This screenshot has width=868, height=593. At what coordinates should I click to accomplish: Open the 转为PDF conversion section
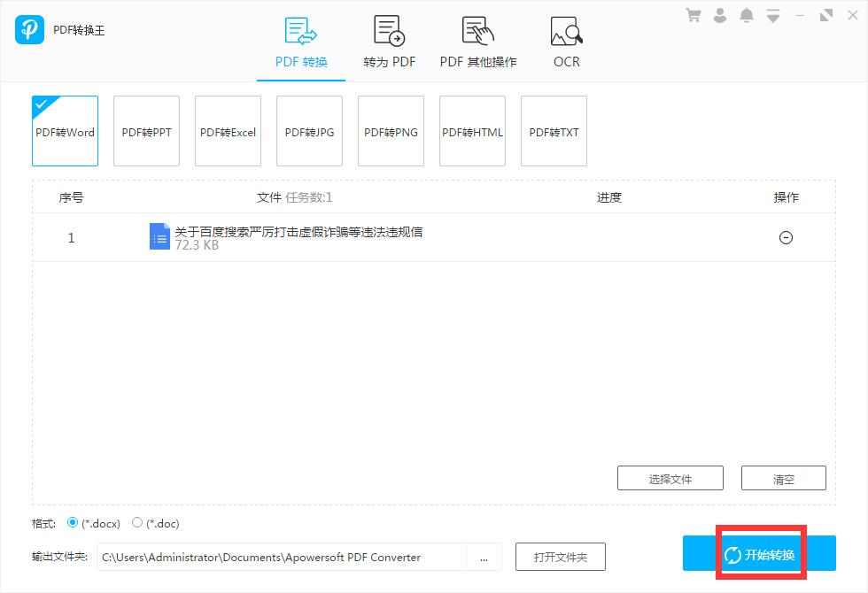390,40
